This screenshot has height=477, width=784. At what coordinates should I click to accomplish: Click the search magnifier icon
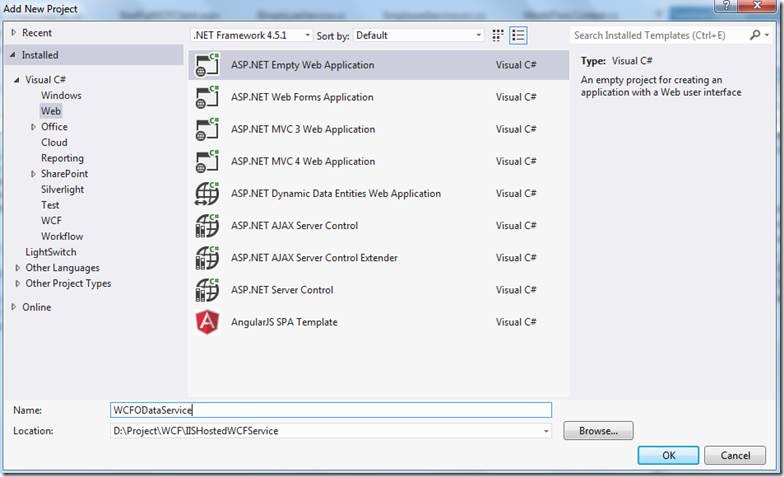click(755, 35)
